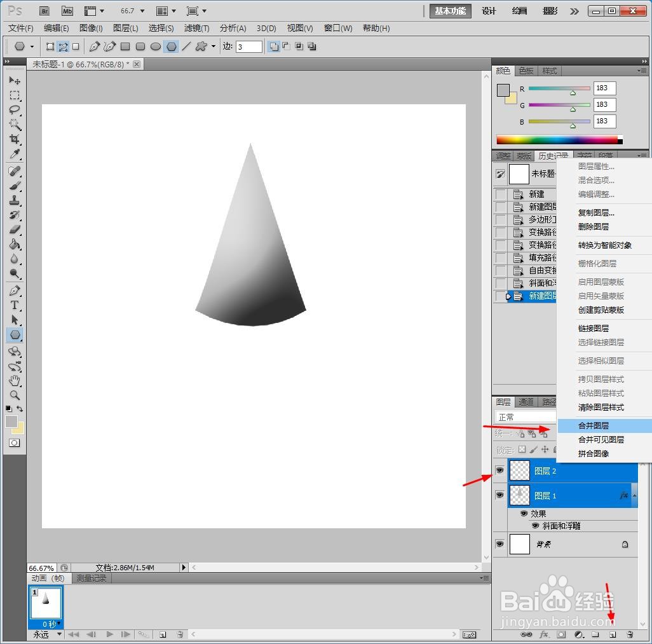Expand more workspaces with double chevron
This screenshot has height=644, width=652.
[x=574, y=11]
